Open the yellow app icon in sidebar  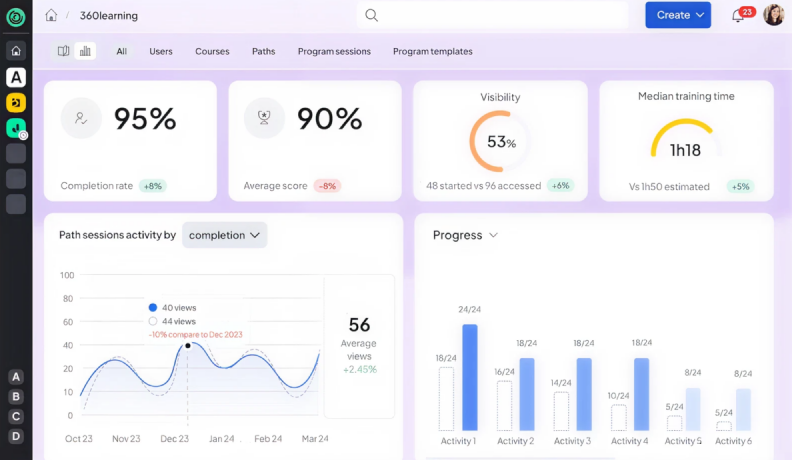pos(16,103)
